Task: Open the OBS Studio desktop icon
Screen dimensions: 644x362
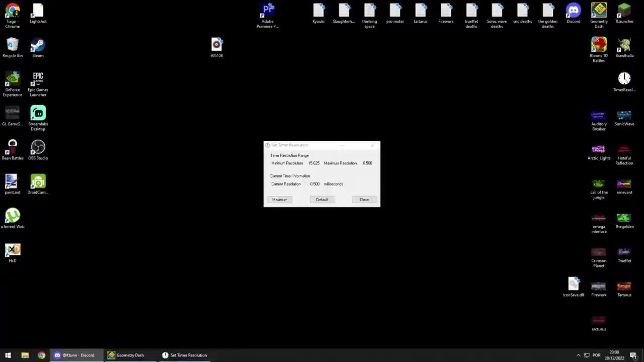Action: pos(38,148)
